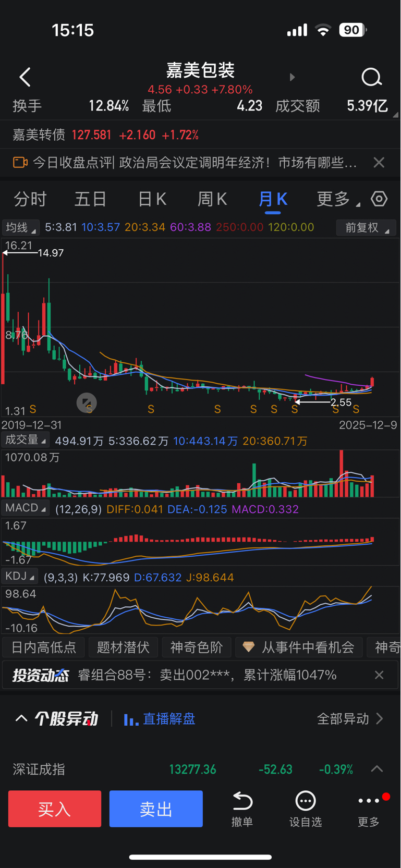401x868 pixels.
Task: Tap the MA60 value 60:3.88
Action: tap(191, 227)
